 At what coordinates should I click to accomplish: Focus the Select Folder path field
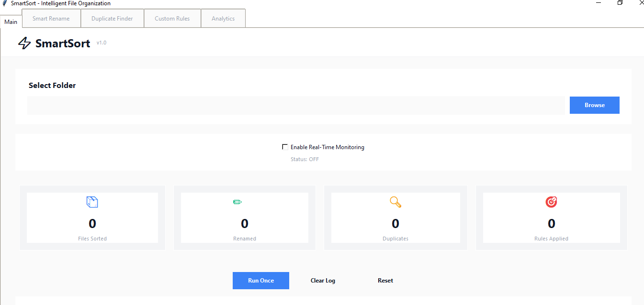(x=296, y=105)
